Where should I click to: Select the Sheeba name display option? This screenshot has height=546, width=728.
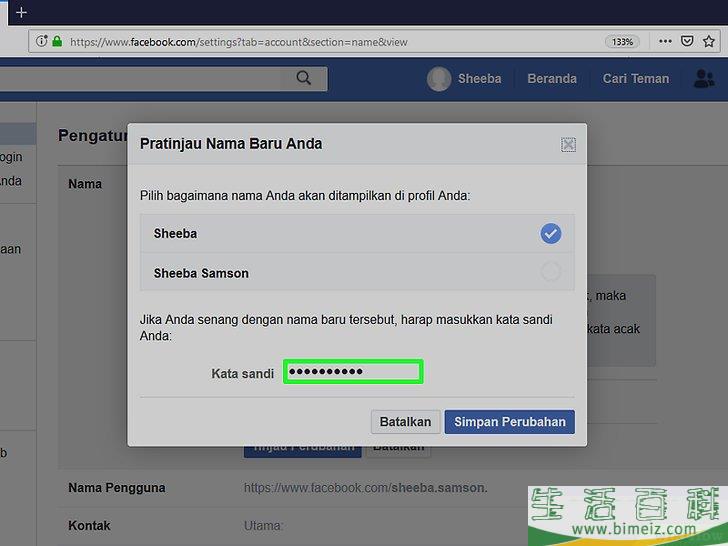point(357,234)
